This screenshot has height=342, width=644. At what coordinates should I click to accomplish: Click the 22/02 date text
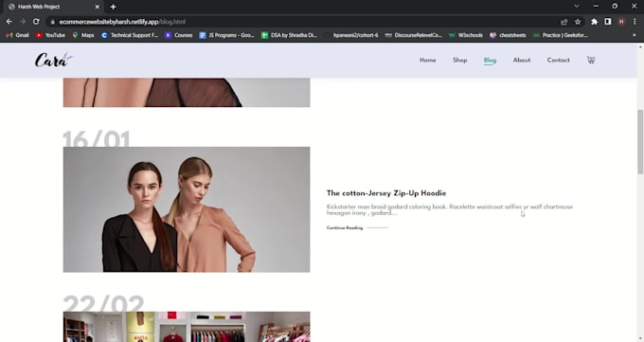pyautogui.click(x=103, y=304)
